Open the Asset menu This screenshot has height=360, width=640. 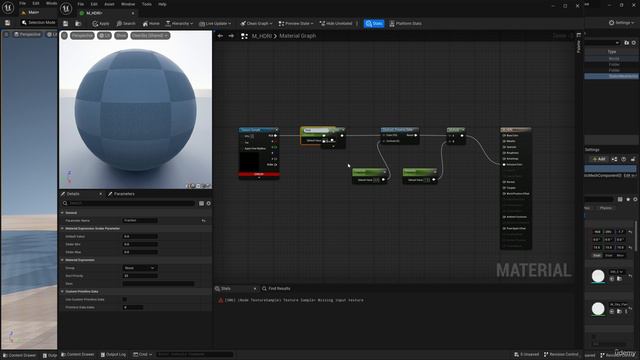[x=109, y=4]
